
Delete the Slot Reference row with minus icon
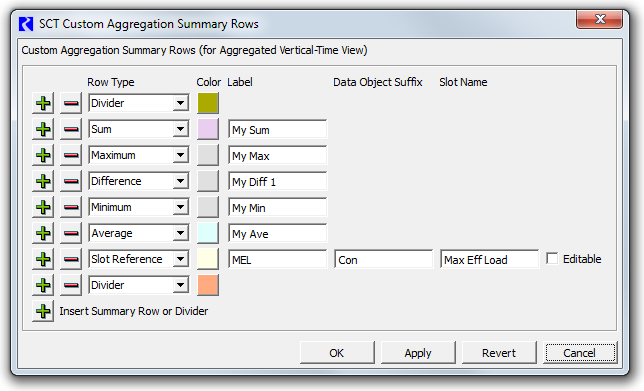pyautogui.click(x=71, y=259)
